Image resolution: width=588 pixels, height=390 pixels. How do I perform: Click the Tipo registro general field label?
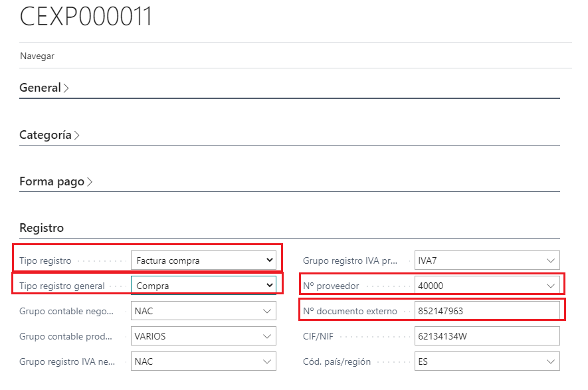click(x=62, y=286)
